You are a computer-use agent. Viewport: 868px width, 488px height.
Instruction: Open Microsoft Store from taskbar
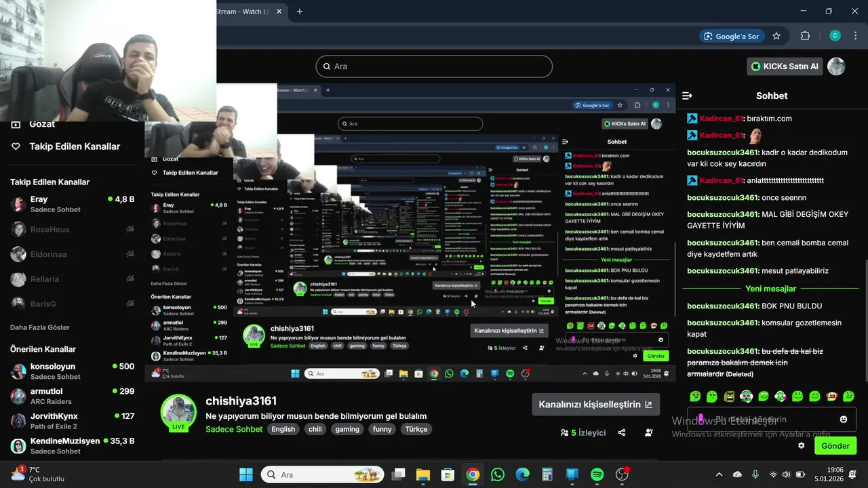pyautogui.click(x=448, y=474)
